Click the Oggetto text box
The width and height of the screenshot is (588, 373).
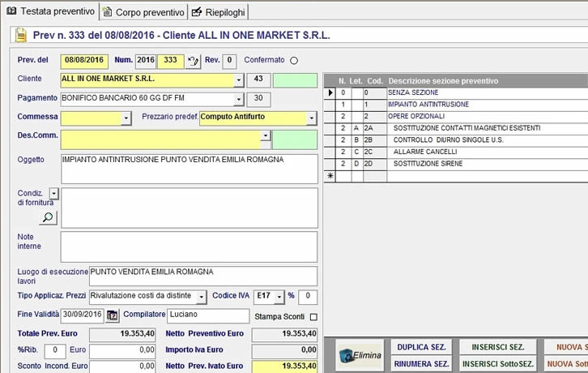pyautogui.click(x=190, y=169)
